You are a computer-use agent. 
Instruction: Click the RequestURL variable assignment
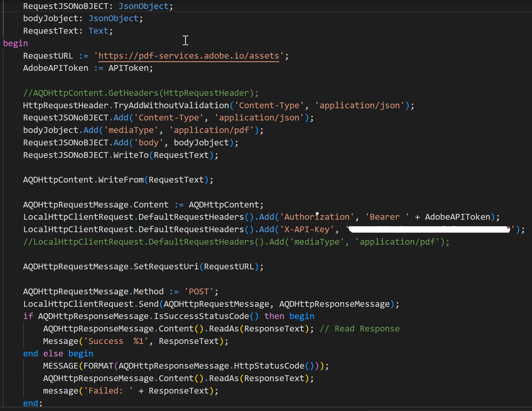48,55
